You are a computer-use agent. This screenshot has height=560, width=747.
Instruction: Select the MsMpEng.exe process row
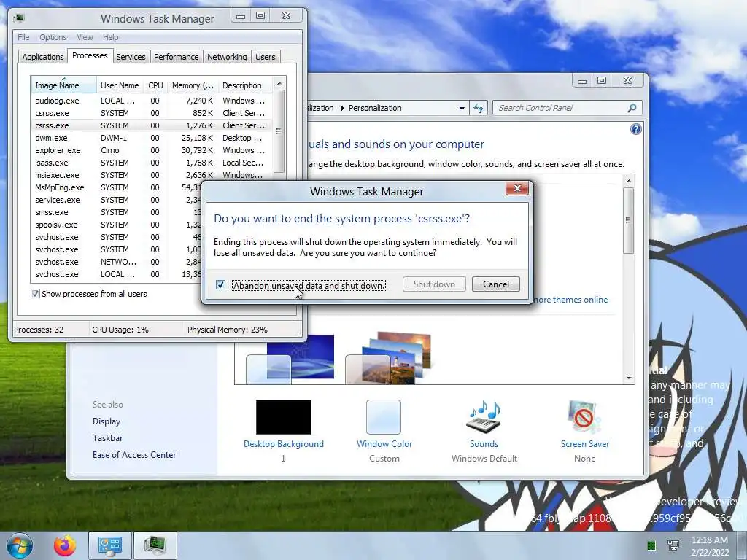click(x=117, y=187)
